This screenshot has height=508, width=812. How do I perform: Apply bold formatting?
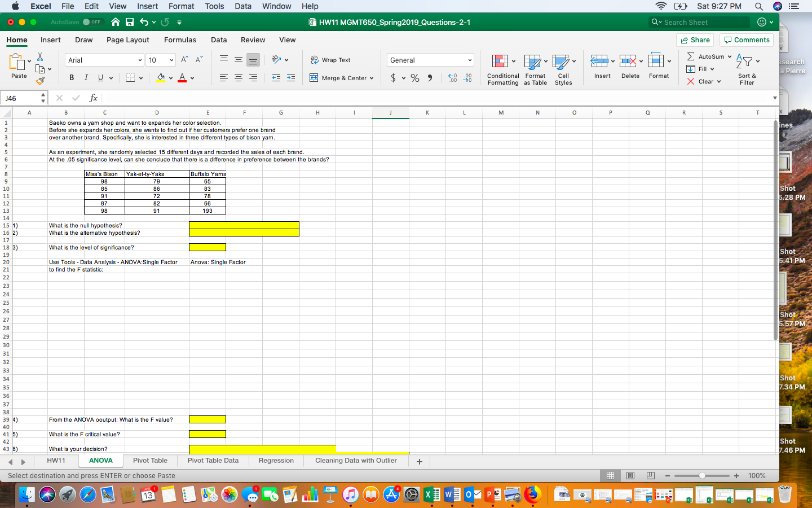(72, 77)
